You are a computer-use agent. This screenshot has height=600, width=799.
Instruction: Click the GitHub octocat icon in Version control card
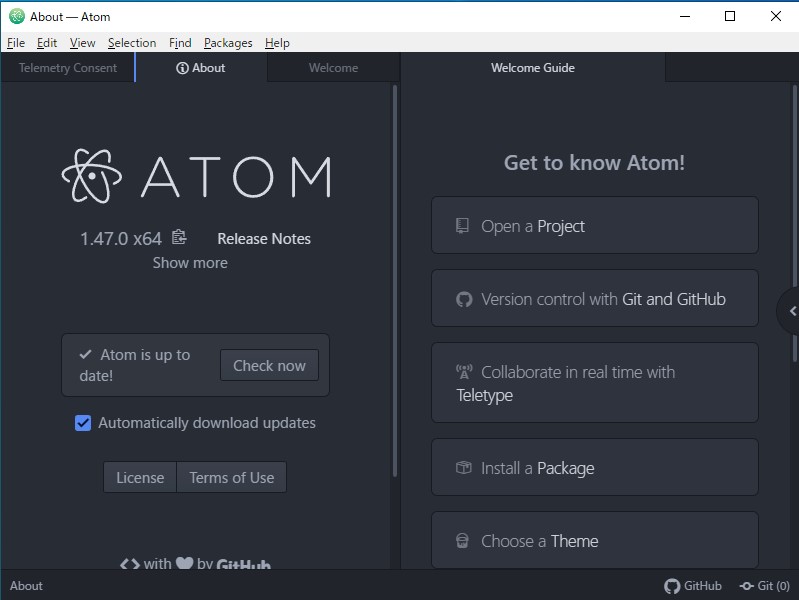pyautogui.click(x=464, y=299)
